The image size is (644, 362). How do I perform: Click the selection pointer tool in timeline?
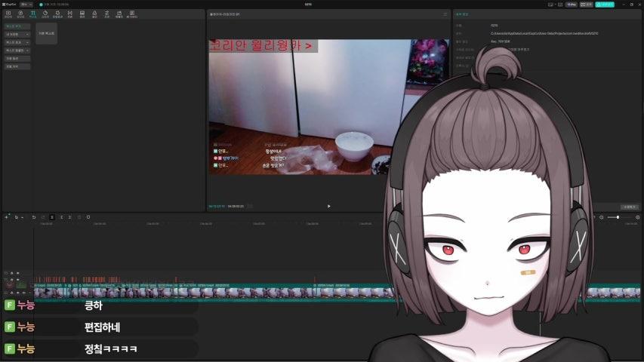[x=17, y=217]
